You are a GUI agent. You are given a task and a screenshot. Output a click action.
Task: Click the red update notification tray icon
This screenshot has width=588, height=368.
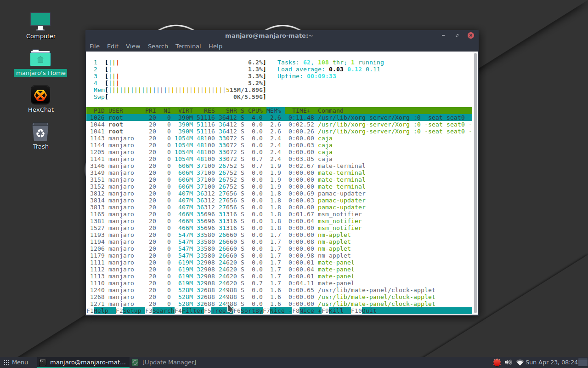[x=497, y=362]
